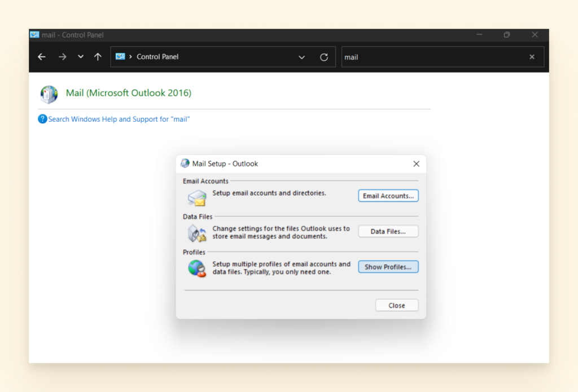The height and width of the screenshot is (392, 578).
Task: Click the Data Files mailbox icon
Action: coord(197,233)
